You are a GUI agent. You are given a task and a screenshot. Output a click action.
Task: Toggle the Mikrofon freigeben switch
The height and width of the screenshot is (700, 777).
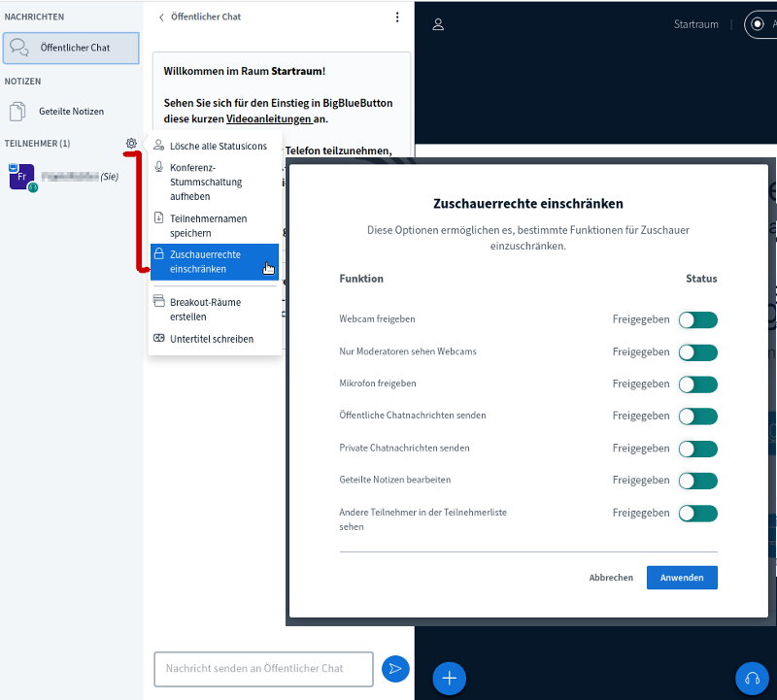click(697, 384)
